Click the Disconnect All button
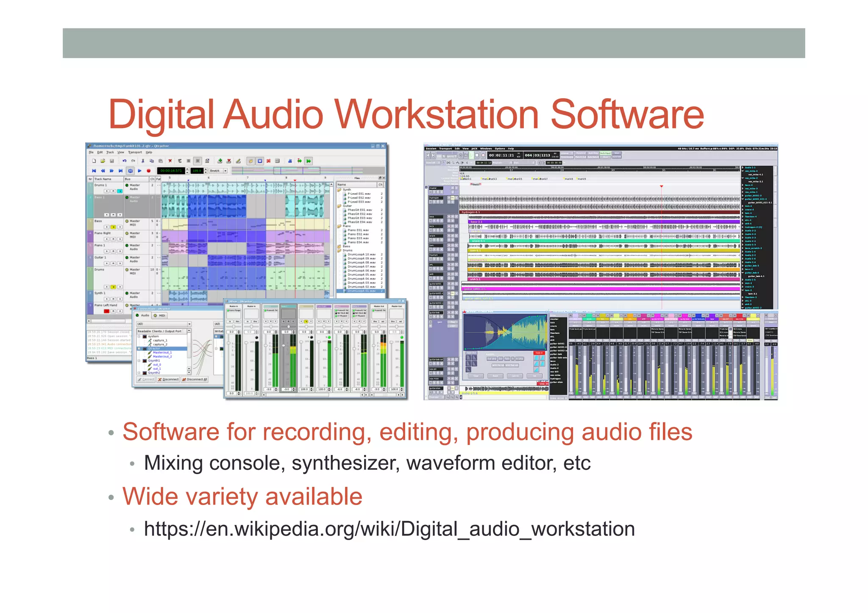The height and width of the screenshot is (613, 868). (195, 380)
